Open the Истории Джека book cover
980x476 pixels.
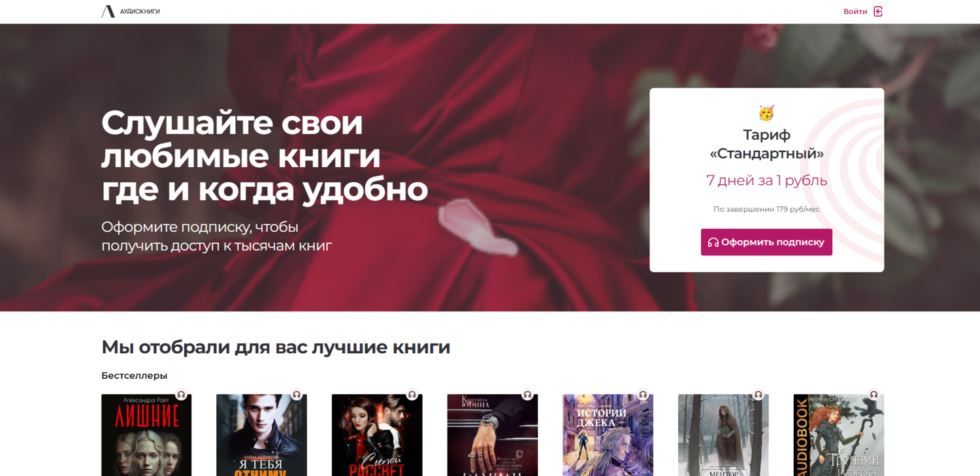[x=608, y=435]
